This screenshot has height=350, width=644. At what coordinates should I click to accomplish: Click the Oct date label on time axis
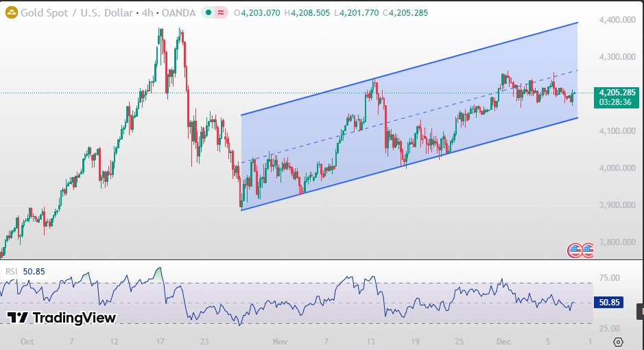27,341
